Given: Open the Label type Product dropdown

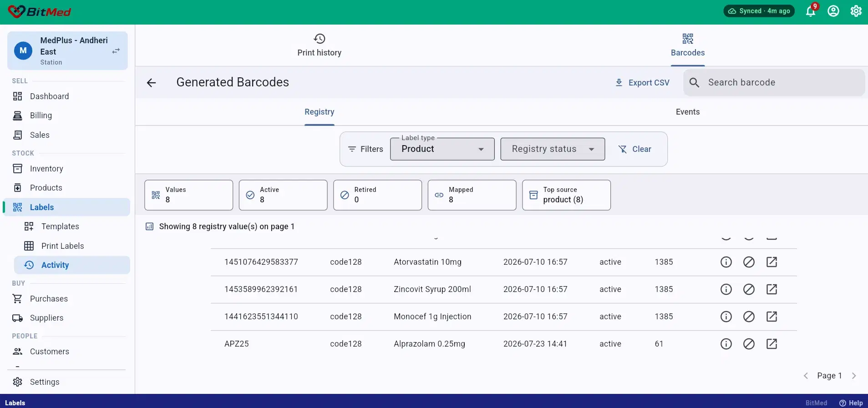Looking at the screenshot, I should click(x=442, y=149).
